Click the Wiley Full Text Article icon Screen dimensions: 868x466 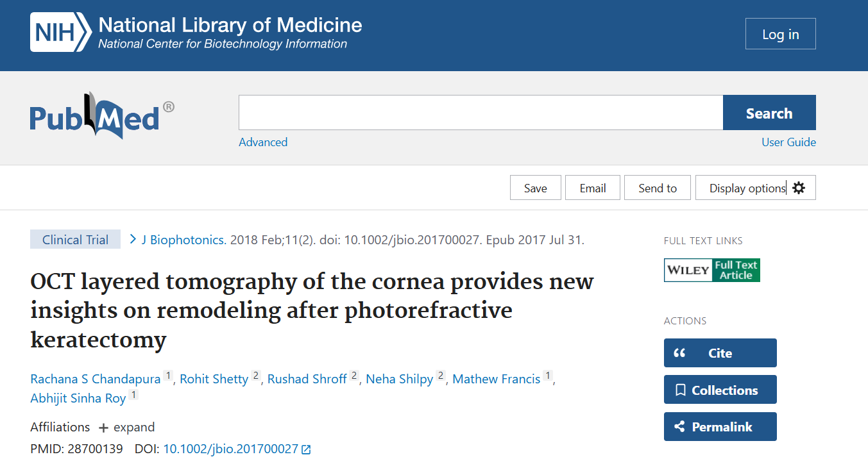click(711, 270)
